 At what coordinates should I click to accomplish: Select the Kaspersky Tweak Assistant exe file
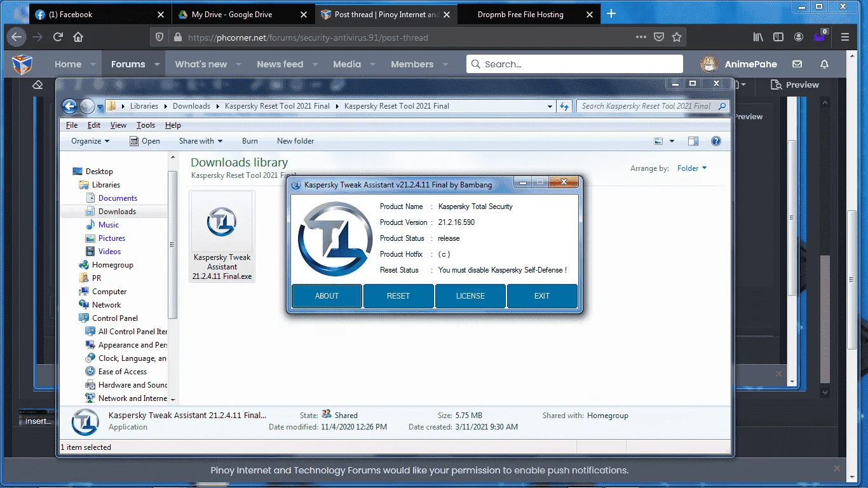(x=222, y=236)
